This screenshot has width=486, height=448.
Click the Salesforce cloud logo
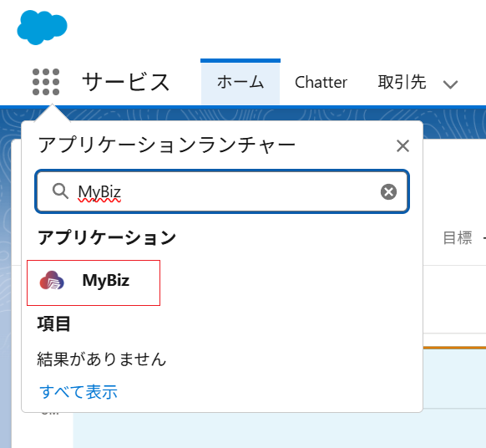click(42, 27)
